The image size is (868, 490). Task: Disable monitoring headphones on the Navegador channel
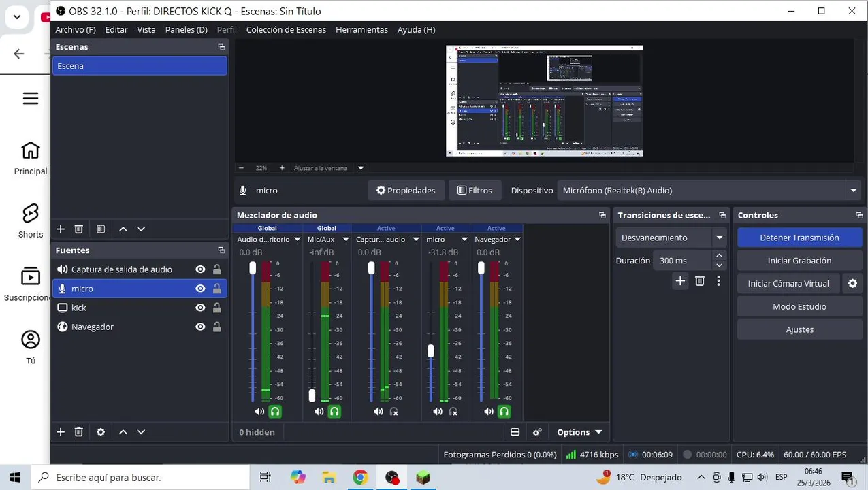[x=504, y=412]
